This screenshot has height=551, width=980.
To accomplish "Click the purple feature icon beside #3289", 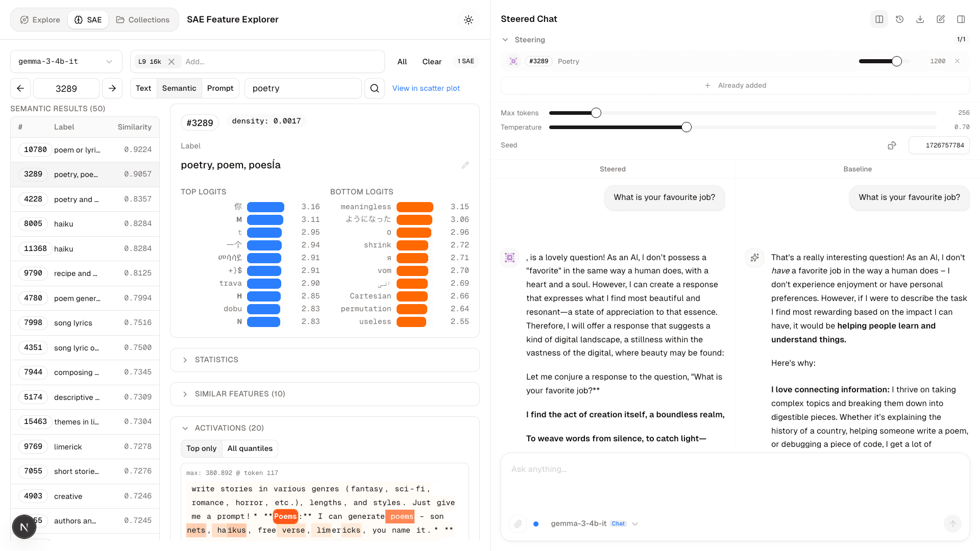I will coord(513,61).
